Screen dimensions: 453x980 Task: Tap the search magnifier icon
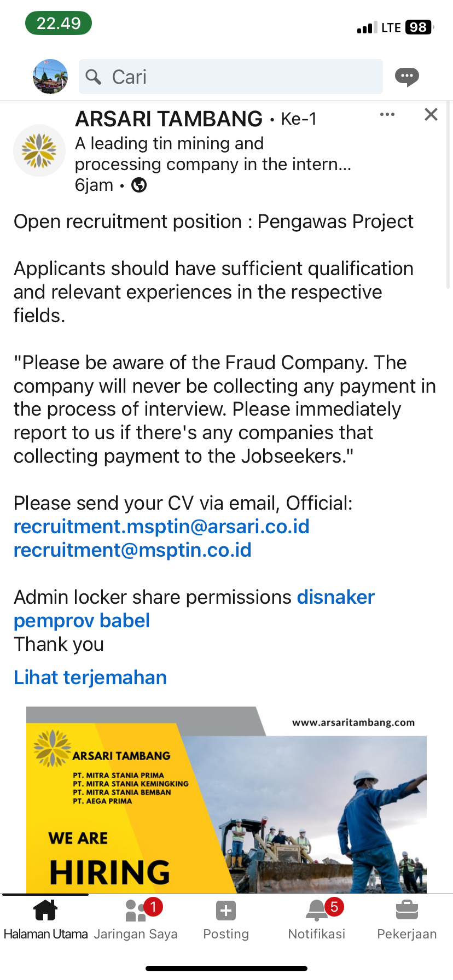click(x=94, y=77)
